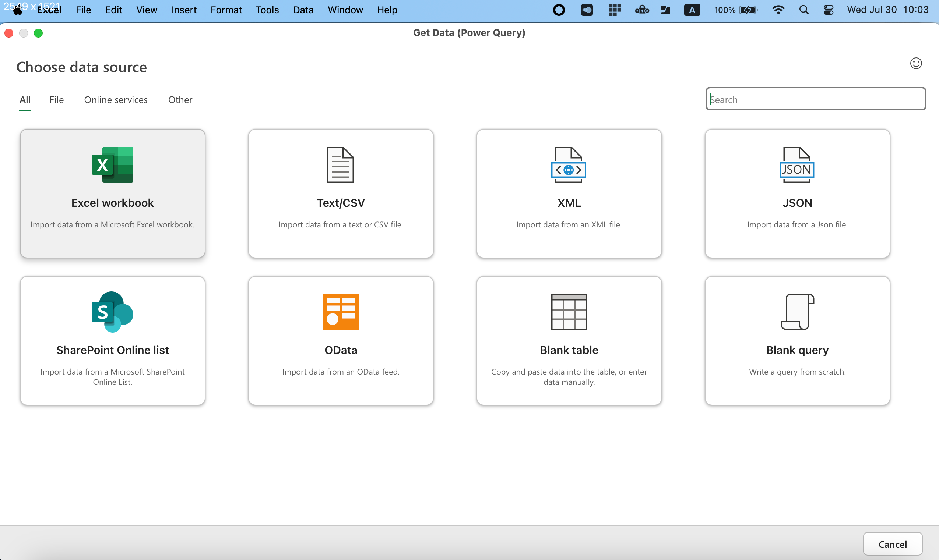Choose the SharePoint Online list icon
Screen dimensions: 939x560
coord(113,312)
